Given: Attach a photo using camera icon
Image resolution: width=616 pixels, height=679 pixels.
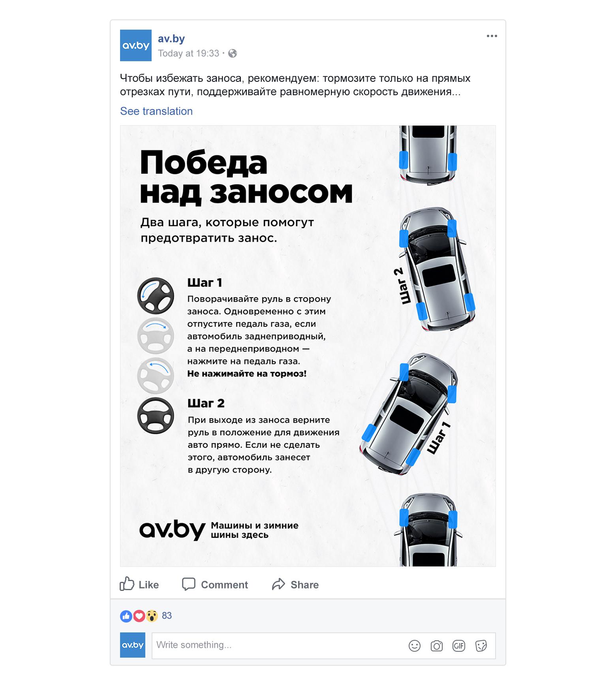Looking at the screenshot, I should click(x=437, y=646).
